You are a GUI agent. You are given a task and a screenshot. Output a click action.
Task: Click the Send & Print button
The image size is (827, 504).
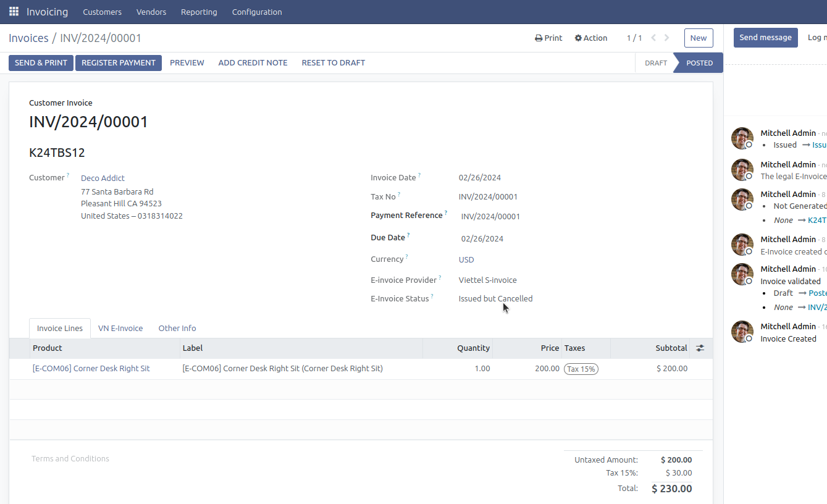click(x=41, y=63)
